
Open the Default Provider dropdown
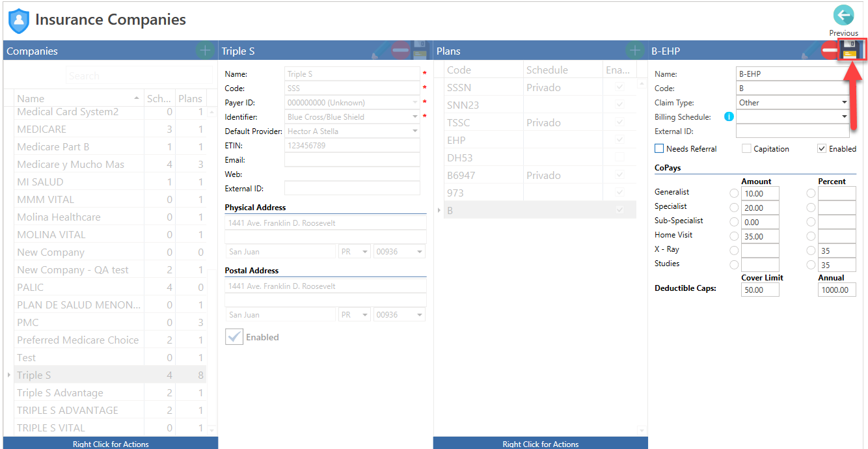coord(414,131)
